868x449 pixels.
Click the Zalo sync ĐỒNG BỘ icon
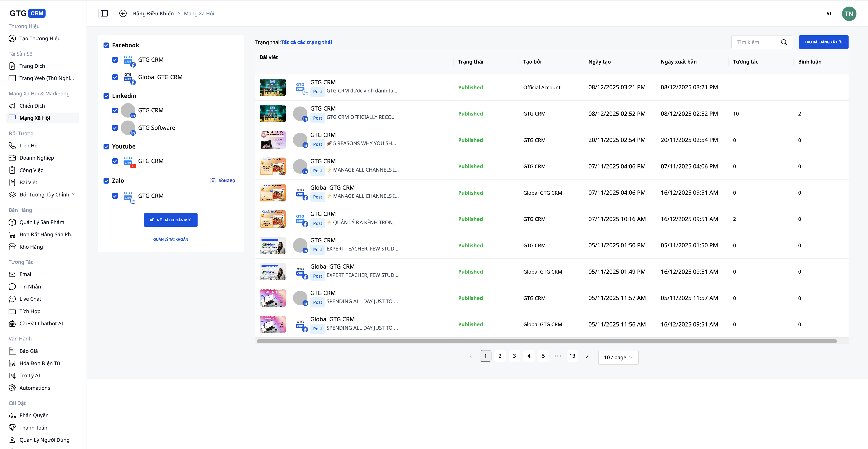pos(213,181)
